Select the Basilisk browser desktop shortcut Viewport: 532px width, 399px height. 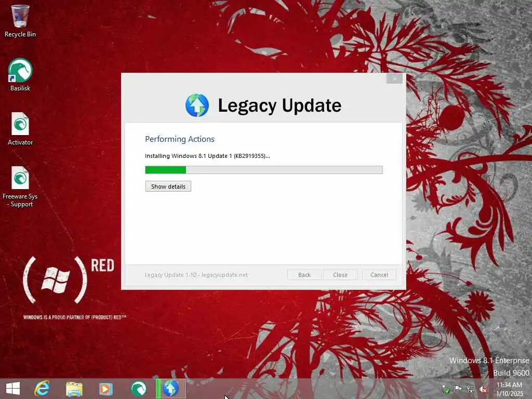coord(20,75)
